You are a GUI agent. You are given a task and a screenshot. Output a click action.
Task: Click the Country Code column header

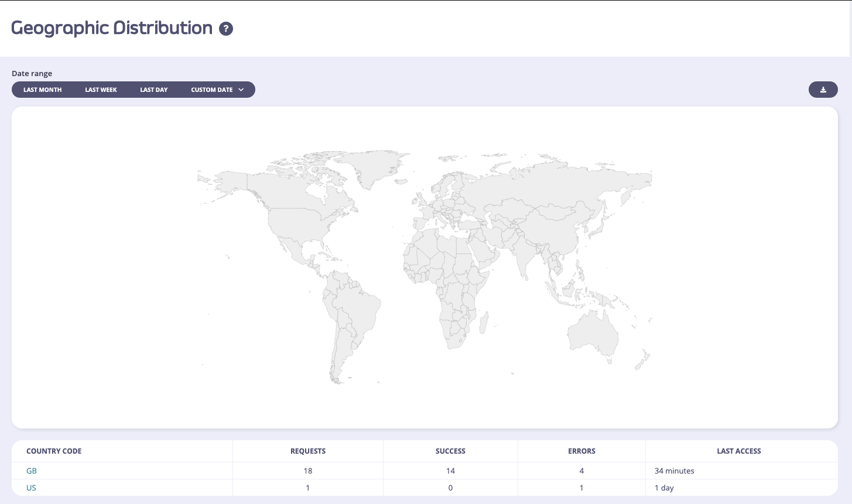pos(54,451)
